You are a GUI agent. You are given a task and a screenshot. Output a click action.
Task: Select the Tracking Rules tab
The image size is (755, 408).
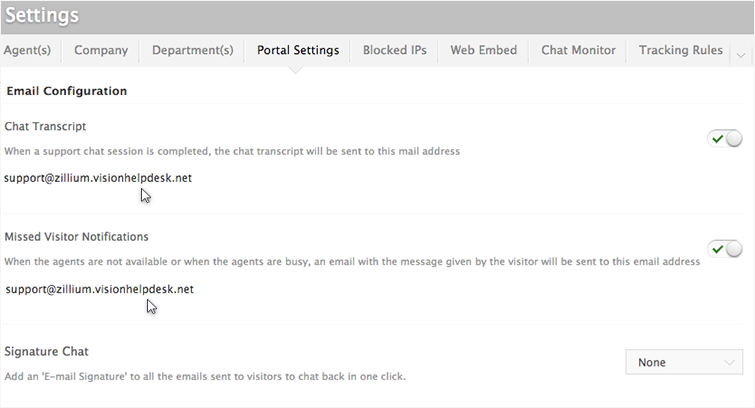pos(681,50)
